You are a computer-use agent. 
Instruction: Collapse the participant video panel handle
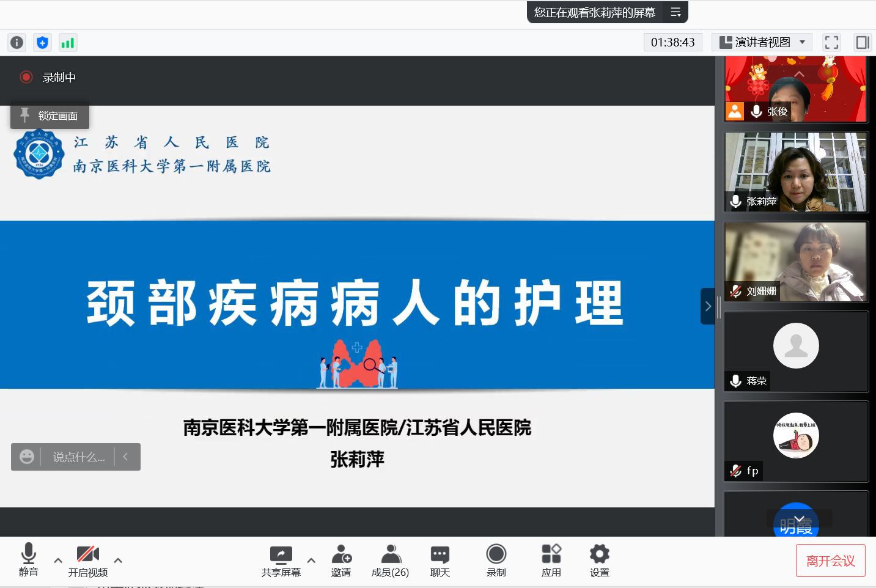coord(707,306)
